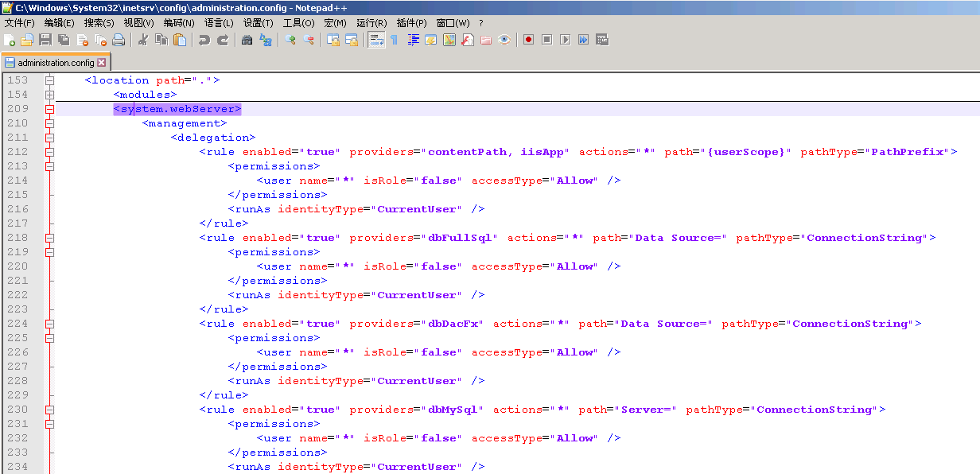Zoom out of the editor text
980x474 pixels.
[x=309, y=40]
